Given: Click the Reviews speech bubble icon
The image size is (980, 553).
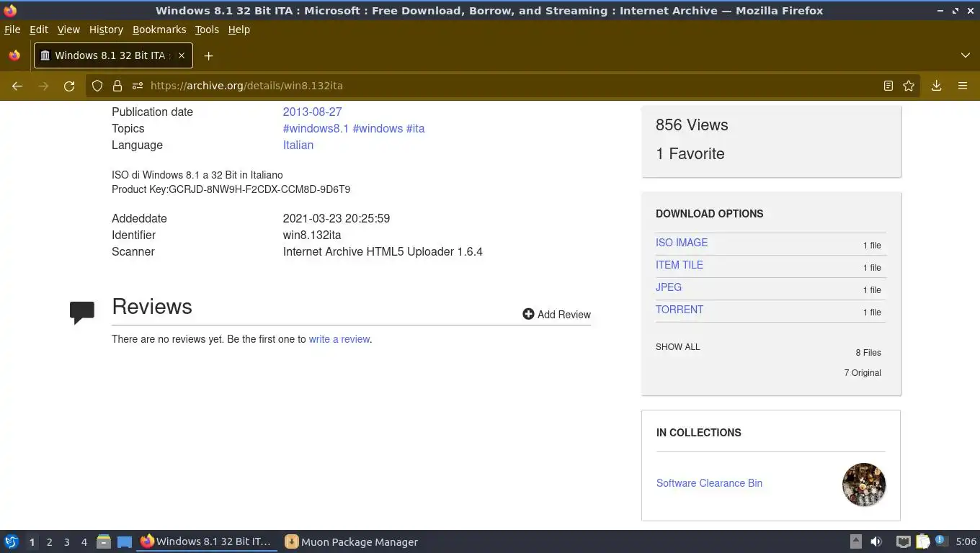Looking at the screenshot, I should pyautogui.click(x=82, y=313).
